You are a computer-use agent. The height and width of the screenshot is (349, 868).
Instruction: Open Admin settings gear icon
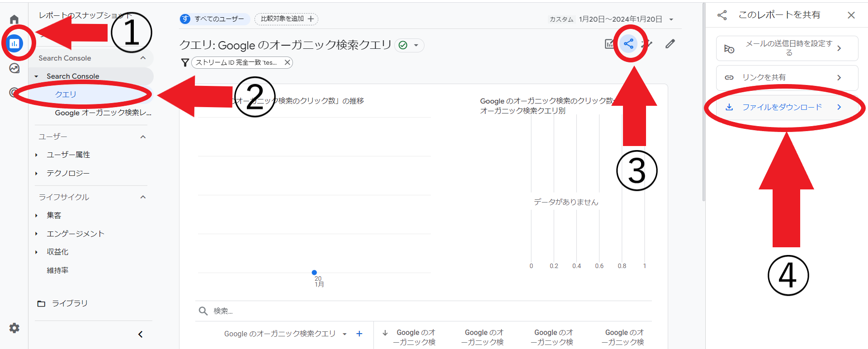(x=14, y=328)
